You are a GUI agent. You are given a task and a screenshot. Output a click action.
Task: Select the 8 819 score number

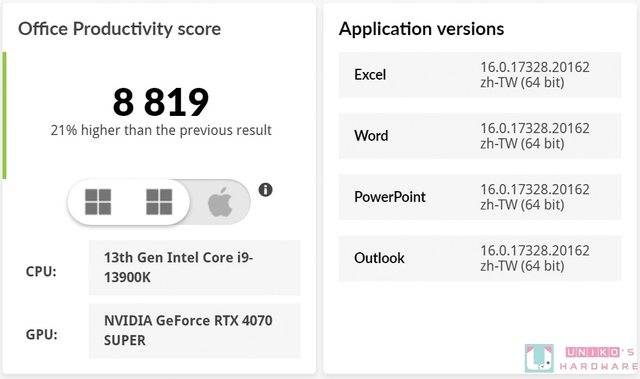(161, 102)
